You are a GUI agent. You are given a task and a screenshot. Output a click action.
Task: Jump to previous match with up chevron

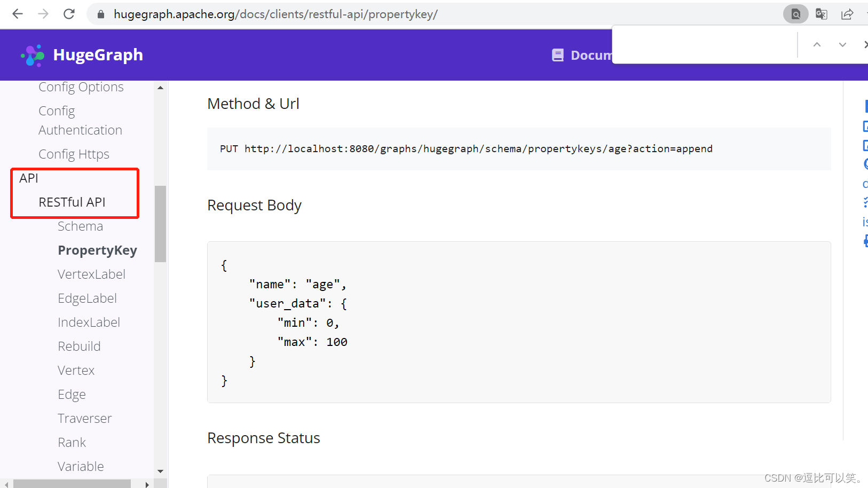tap(817, 45)
